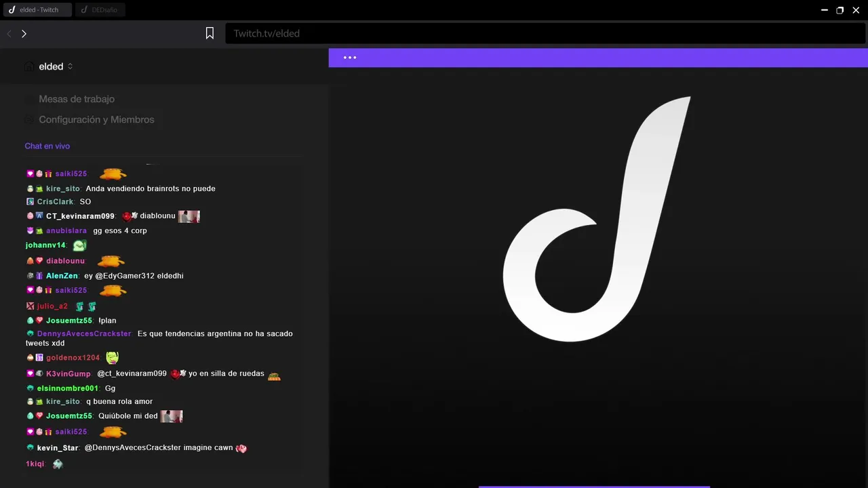Click the CrisClark username in chat
Screen dimensions: 868x488
pyautogui.click(x=56, y=202)
